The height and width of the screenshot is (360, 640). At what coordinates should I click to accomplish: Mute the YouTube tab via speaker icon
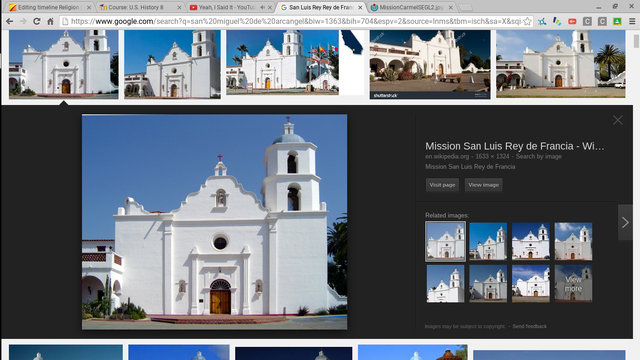[x=262, y=7]
